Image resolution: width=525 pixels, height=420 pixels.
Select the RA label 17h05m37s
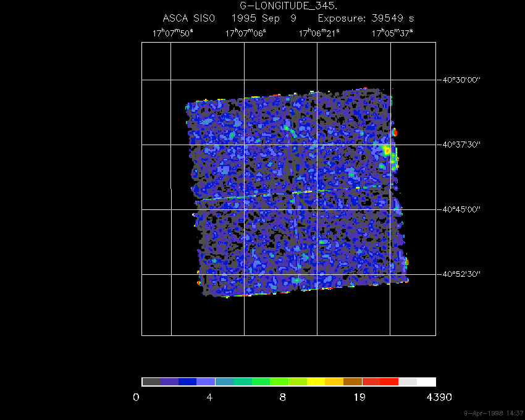click(392, 33)
